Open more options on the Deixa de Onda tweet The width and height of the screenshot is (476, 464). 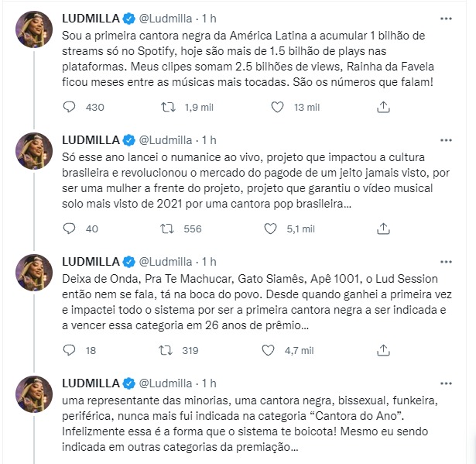446,261
